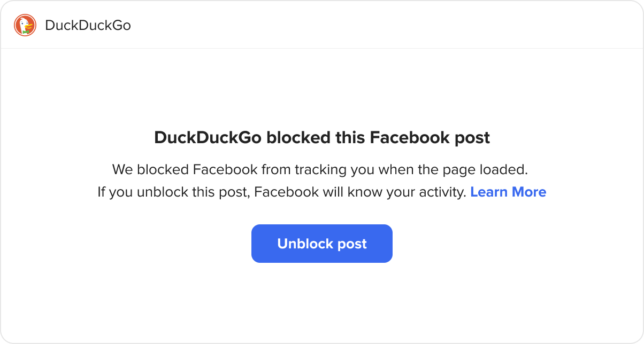Click the word "activity" before Learn More
The width and height of the screenshot is (644, 344).
(x=442, y=192)
